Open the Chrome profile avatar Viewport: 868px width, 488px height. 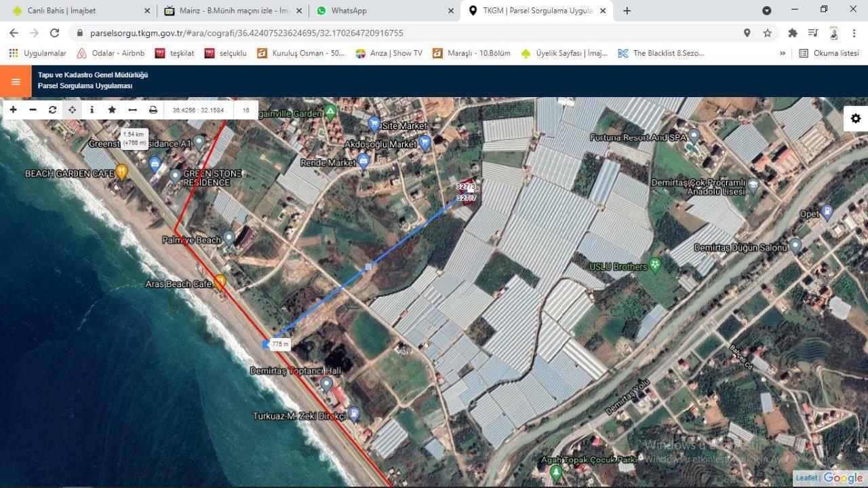pyautogui.click(x=833, y=33)
